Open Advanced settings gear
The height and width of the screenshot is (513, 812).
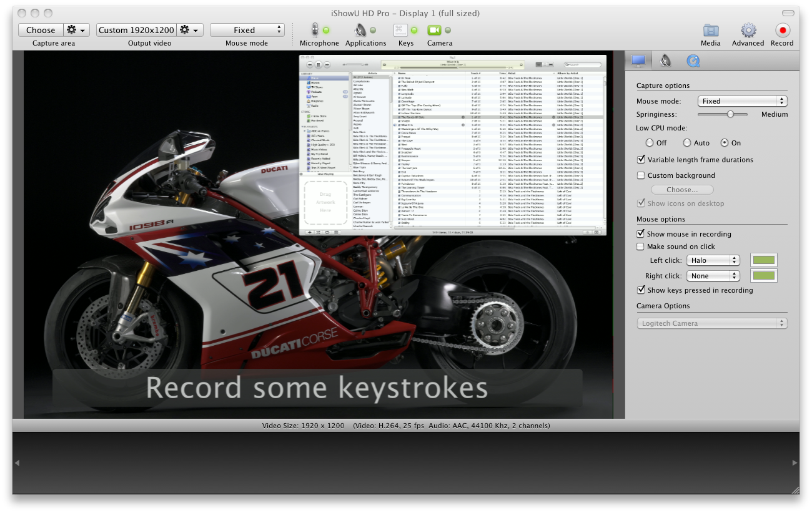748,30
